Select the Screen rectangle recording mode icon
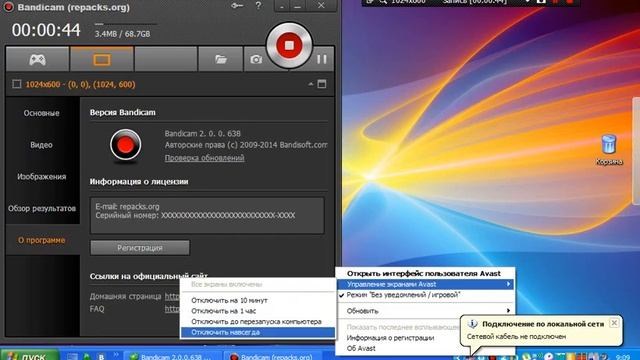 (x=102, y=60)
